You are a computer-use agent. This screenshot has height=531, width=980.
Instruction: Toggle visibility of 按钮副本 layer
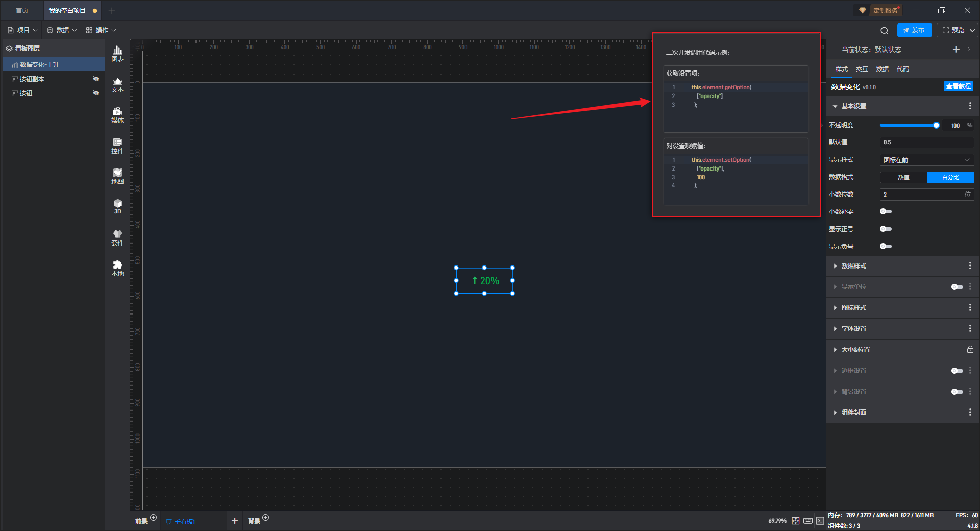click(x=95, y=79)
